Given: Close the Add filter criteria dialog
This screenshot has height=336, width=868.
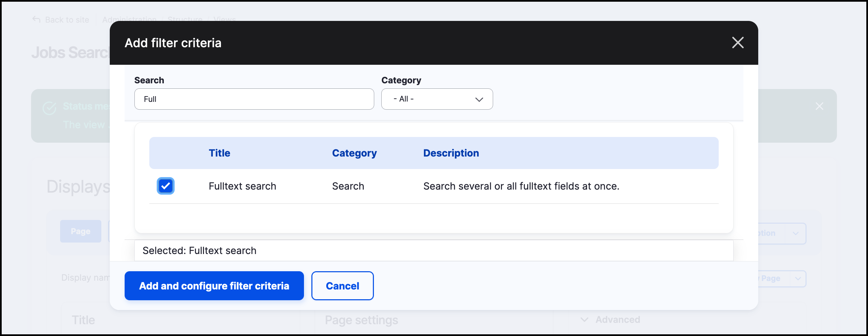Looking at the screenshot, I should pos(738,43).
